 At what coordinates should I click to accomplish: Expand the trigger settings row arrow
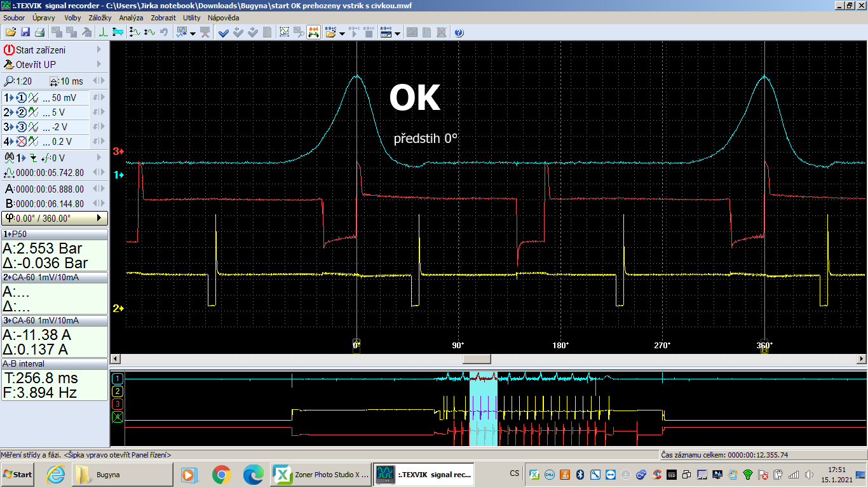99,158
